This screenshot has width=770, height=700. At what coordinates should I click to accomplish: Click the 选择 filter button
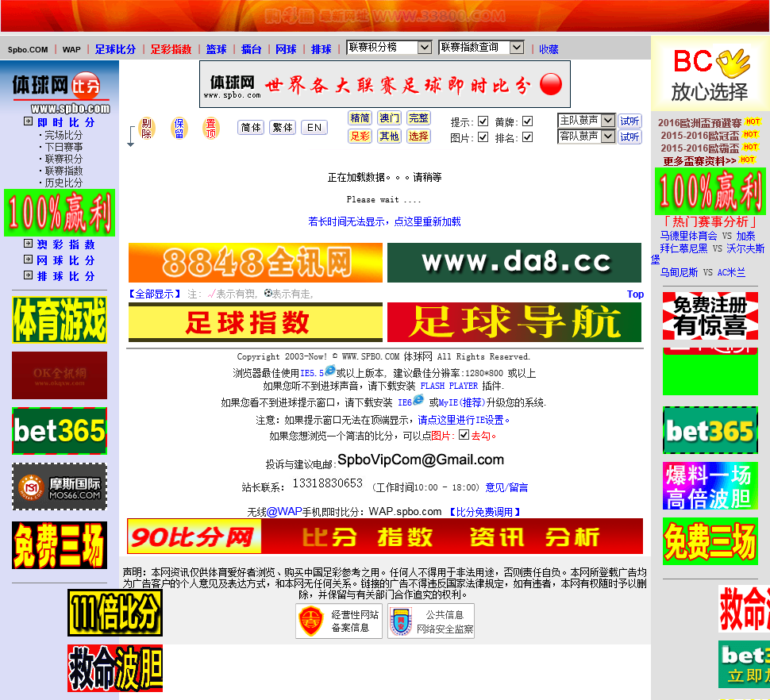(x=418, y=136)
